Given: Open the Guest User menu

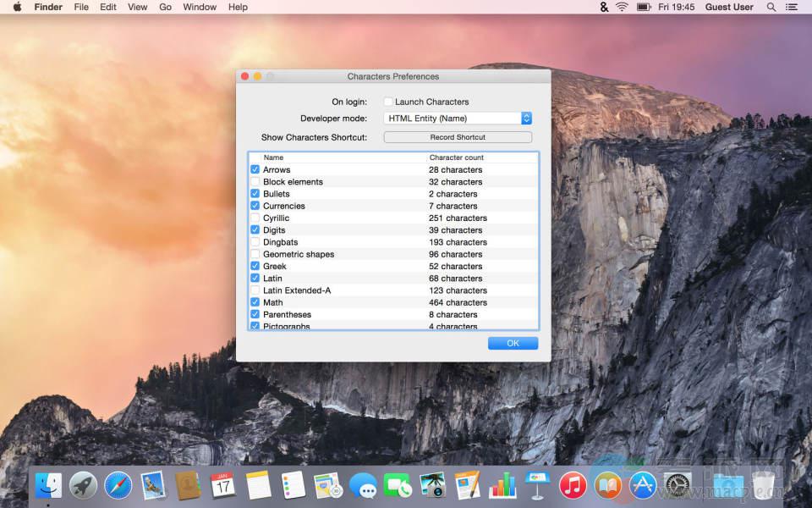Looking at the screenshot, I should (x=729, y=7).
